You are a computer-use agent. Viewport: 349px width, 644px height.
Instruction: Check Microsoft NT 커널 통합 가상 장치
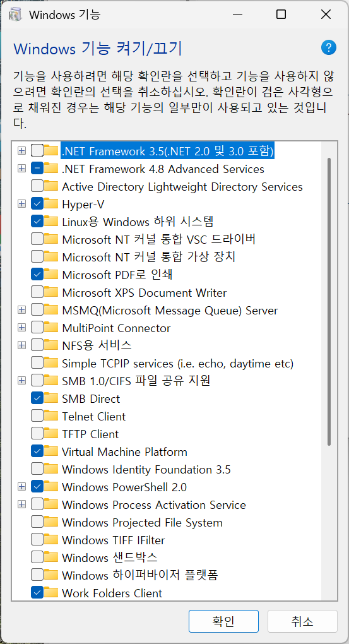pos(37,257)
